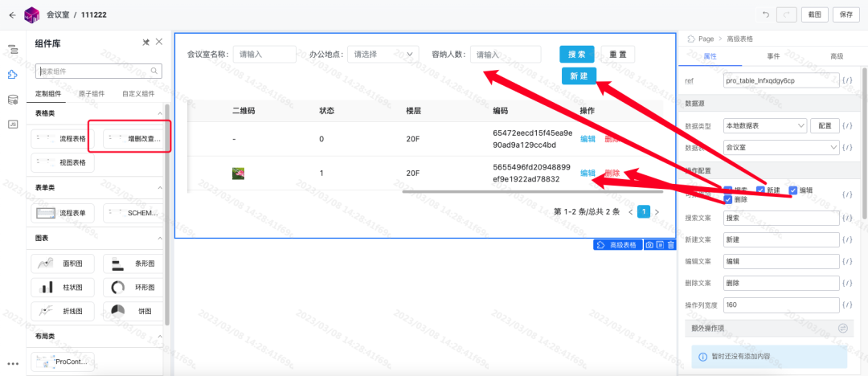Select the 面积图 chart component
This screenshot has width=868, height=376.
(63, 264)
